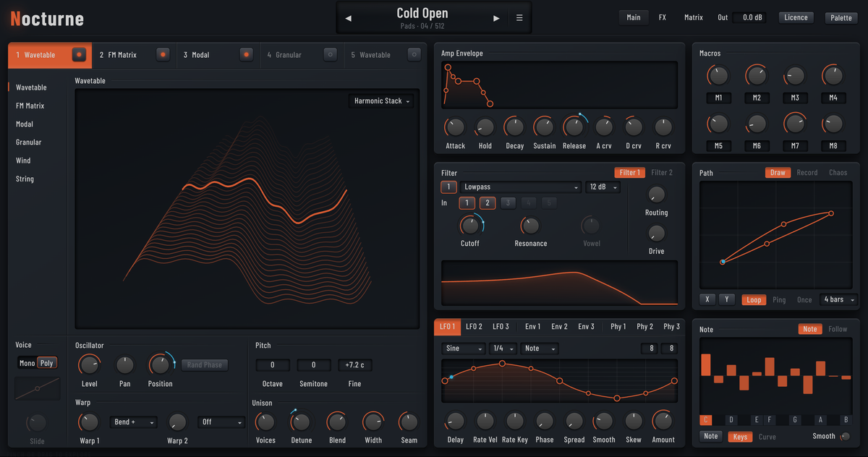Screen dimensions: 868x457
Task: Open the Lowpass filter type dropdown
Action: pyautogui.click(x=521, y=187)
